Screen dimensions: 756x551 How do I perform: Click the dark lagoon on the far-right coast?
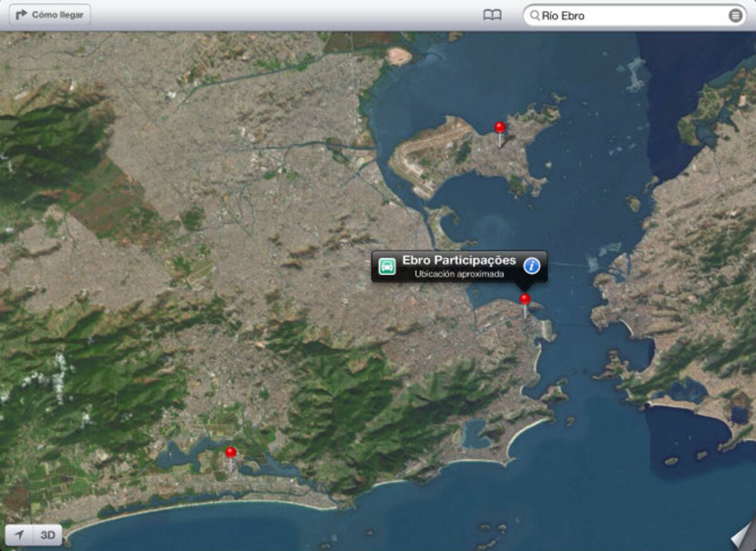[x=687, y=390]
